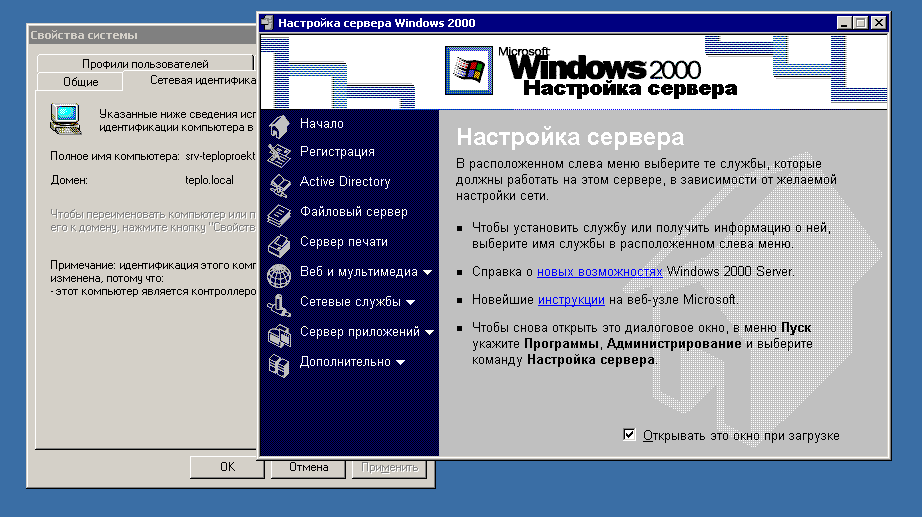Image resolution: width=922 pixels, height=517 pixels.
Task: Select Active Directory in the left menu
Action: [345, 182]
